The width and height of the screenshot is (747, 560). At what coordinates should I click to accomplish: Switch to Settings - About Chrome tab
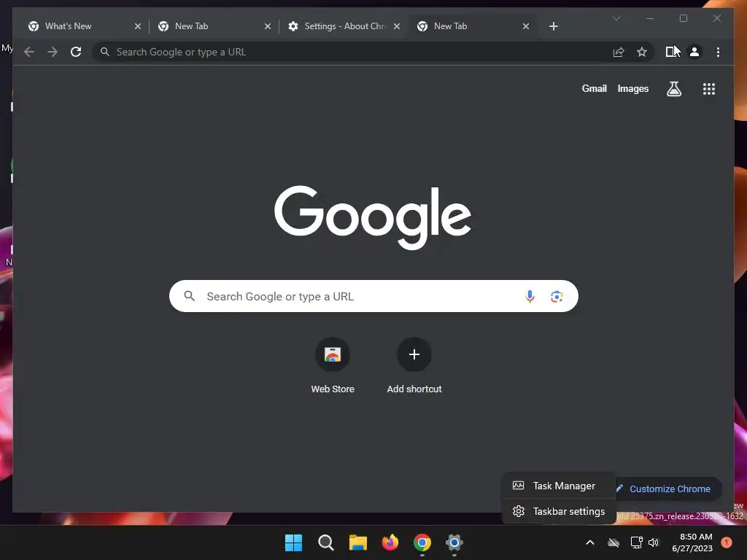point(344,26)
